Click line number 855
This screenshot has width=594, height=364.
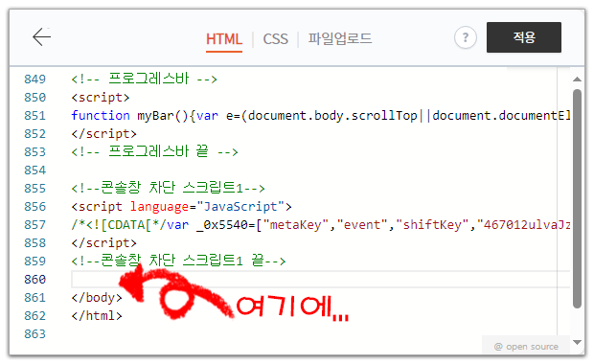tap(34, 189)
